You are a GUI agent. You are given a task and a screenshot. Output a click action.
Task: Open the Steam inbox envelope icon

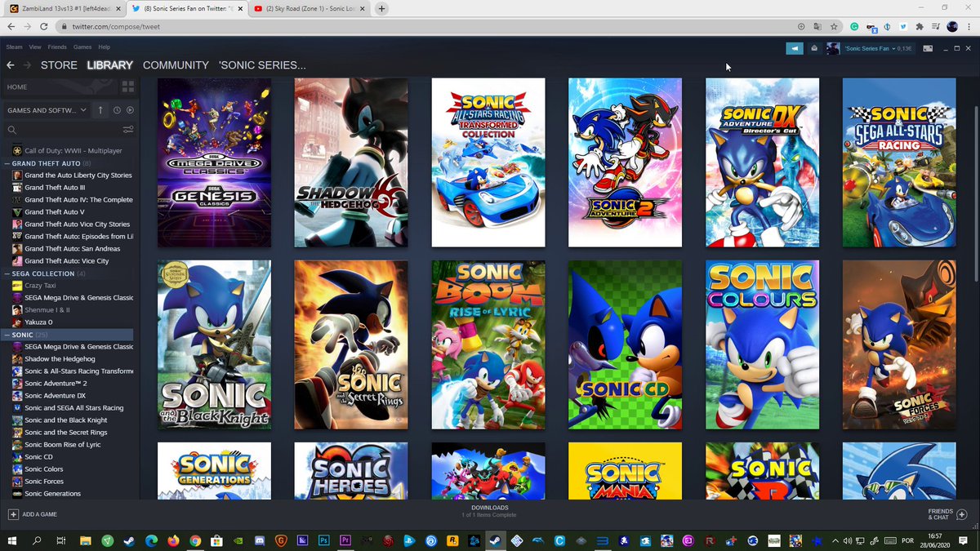(x=814, y=48)
